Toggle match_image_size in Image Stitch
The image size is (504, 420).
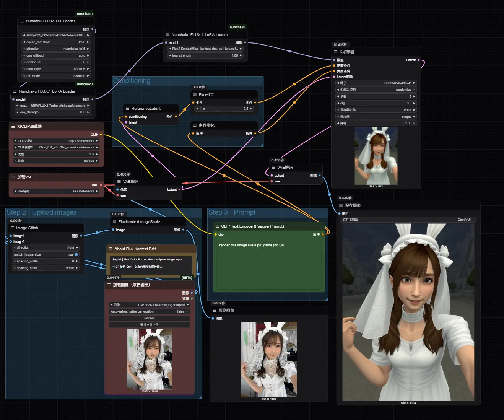point(76,254)
